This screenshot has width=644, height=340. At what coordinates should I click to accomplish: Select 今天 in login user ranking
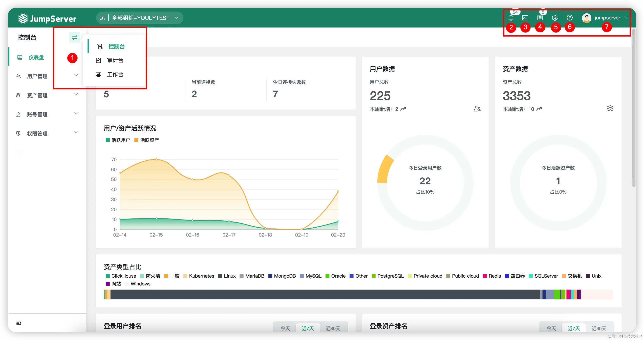point(285,328)
